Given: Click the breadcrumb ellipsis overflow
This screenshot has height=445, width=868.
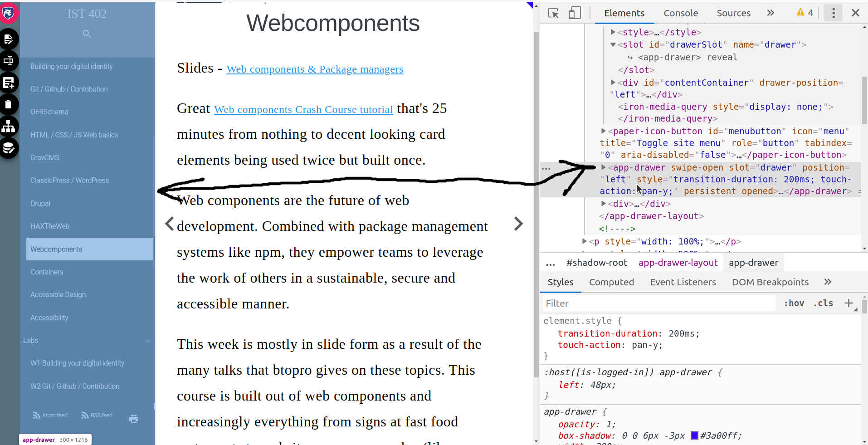Looking at the screenshot, I should pos(551,264).
